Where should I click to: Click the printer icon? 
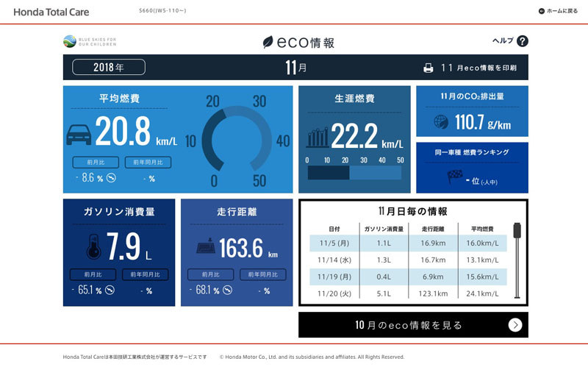(429, 68)
